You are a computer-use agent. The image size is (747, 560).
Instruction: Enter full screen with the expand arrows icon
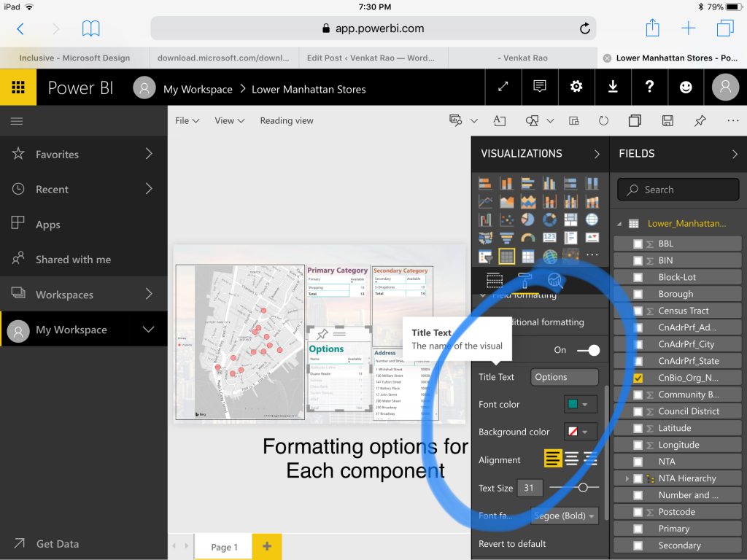503,87
